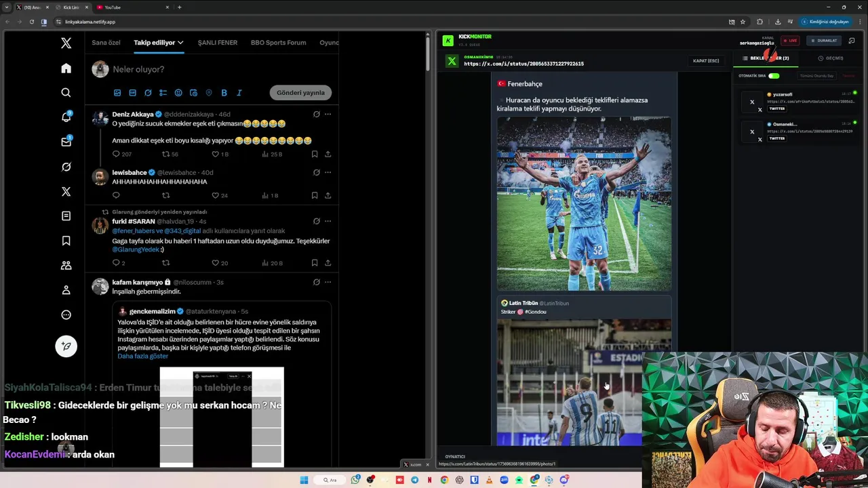Open Chrome tab search dropdown
This screenshot has width=868, height=488.
pyautogui.click(x=7, y=7)
